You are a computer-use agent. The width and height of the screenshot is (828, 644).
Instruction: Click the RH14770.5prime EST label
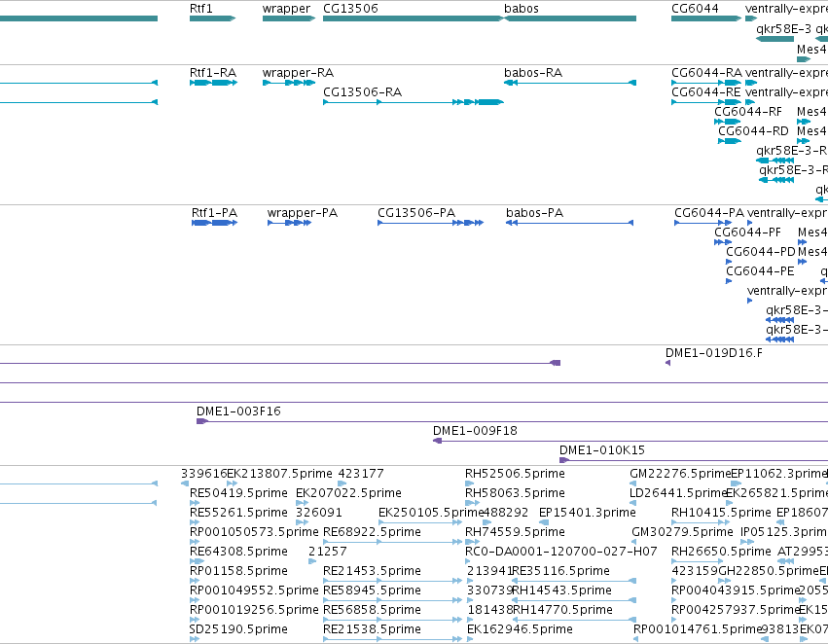point(563,610)
